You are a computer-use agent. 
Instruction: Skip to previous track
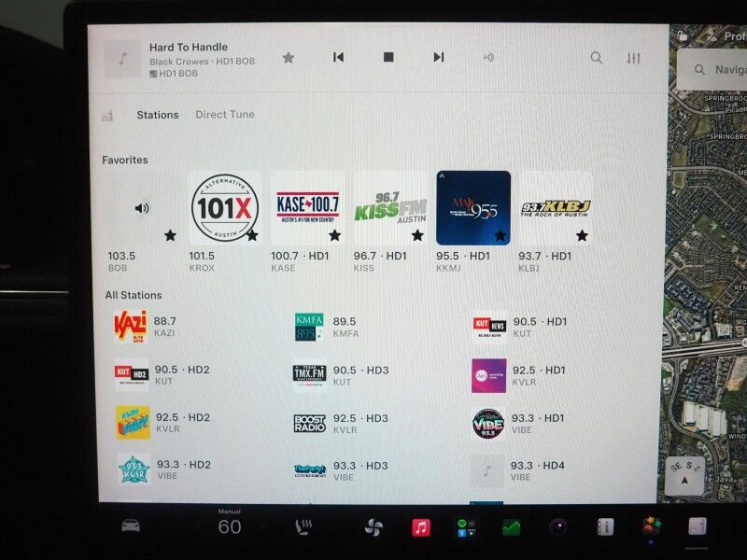[338, 58]
